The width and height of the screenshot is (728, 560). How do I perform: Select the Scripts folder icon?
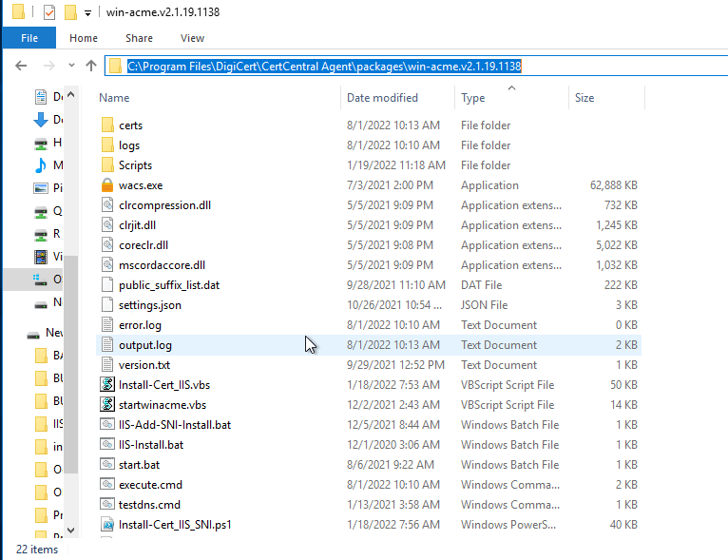(x=107, y=164)
